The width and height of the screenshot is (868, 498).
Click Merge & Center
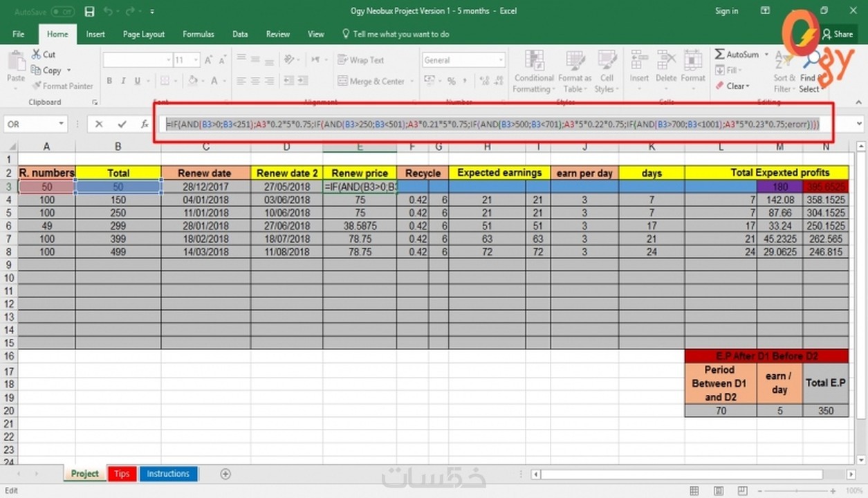[x=371, y=81]
